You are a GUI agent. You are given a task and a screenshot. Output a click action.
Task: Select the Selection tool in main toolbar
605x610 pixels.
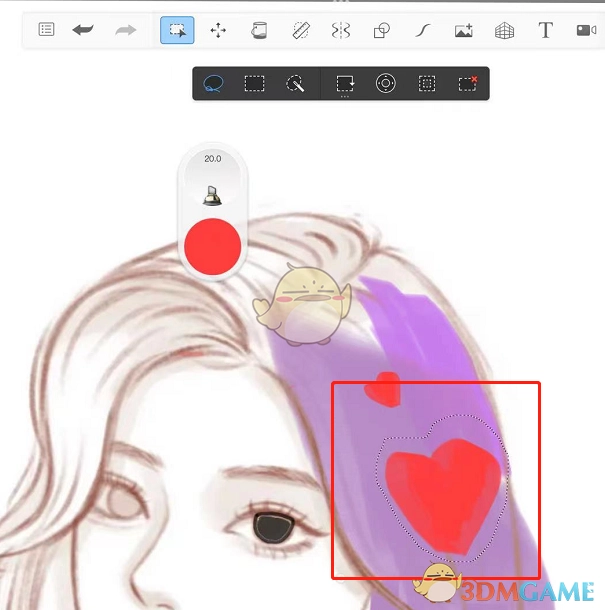[x=177, y=30]
